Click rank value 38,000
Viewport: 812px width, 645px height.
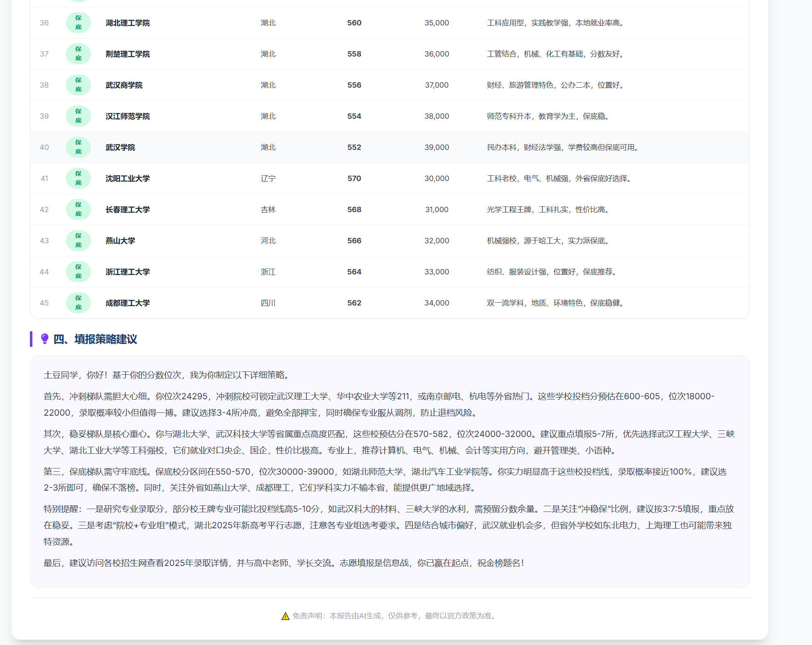click(x=437, y=116)
